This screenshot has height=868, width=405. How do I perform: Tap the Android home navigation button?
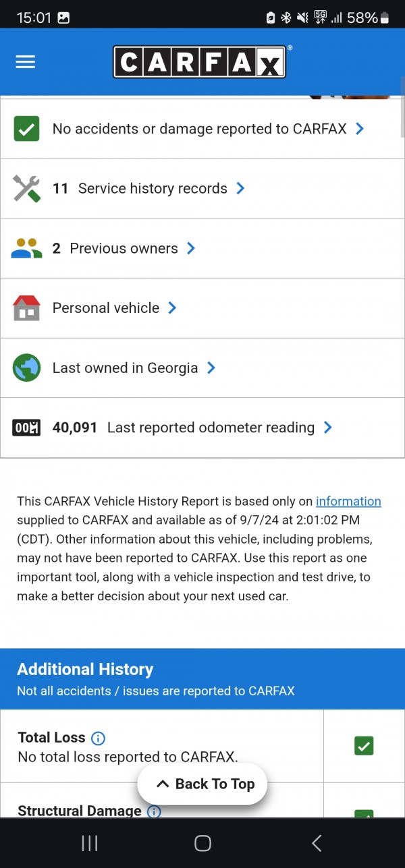(x=202, y=843)
